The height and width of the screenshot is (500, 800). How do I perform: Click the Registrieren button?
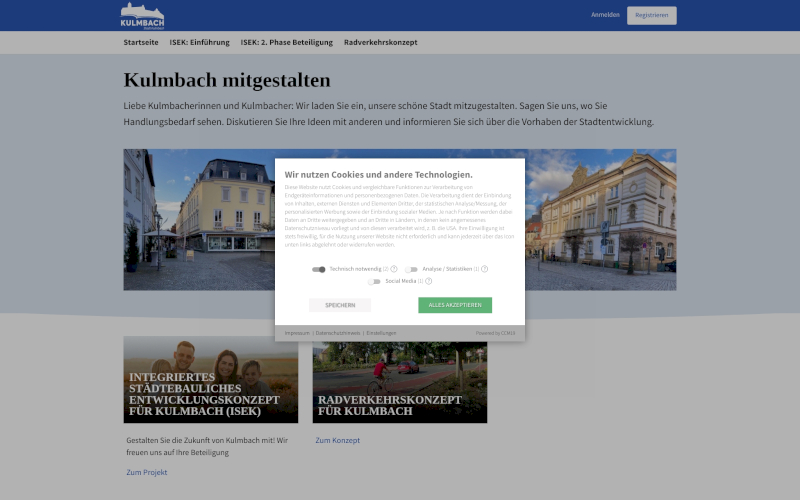[x=651, y=15]
